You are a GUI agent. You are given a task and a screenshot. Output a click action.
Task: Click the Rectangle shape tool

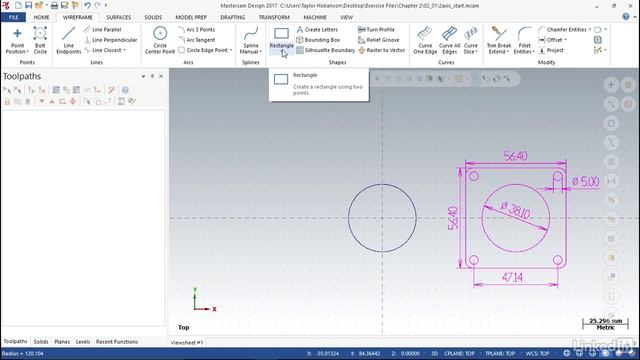281,40
